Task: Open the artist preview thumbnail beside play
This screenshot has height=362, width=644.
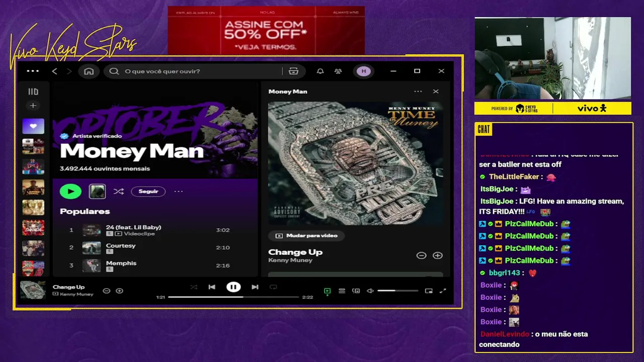Action: click(97, 192)
